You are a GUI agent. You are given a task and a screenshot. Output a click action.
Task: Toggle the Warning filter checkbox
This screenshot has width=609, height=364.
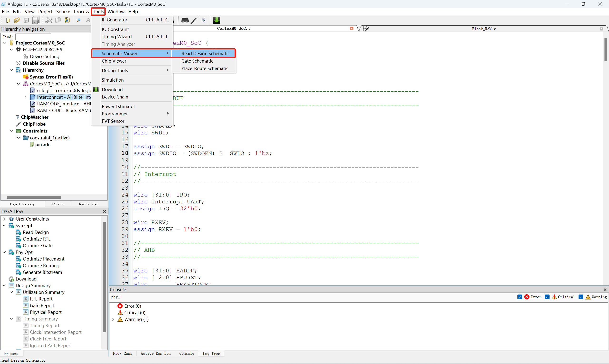pos(581,297)
